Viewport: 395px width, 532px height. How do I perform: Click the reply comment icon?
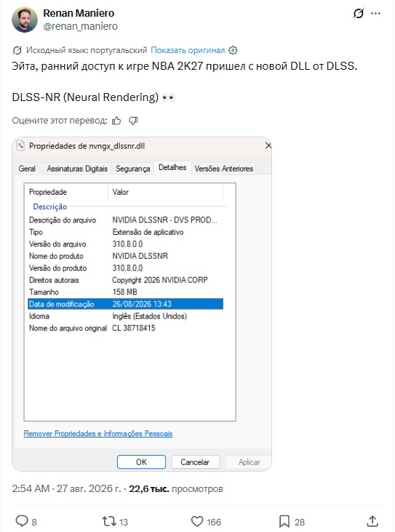tap(22, 521)
